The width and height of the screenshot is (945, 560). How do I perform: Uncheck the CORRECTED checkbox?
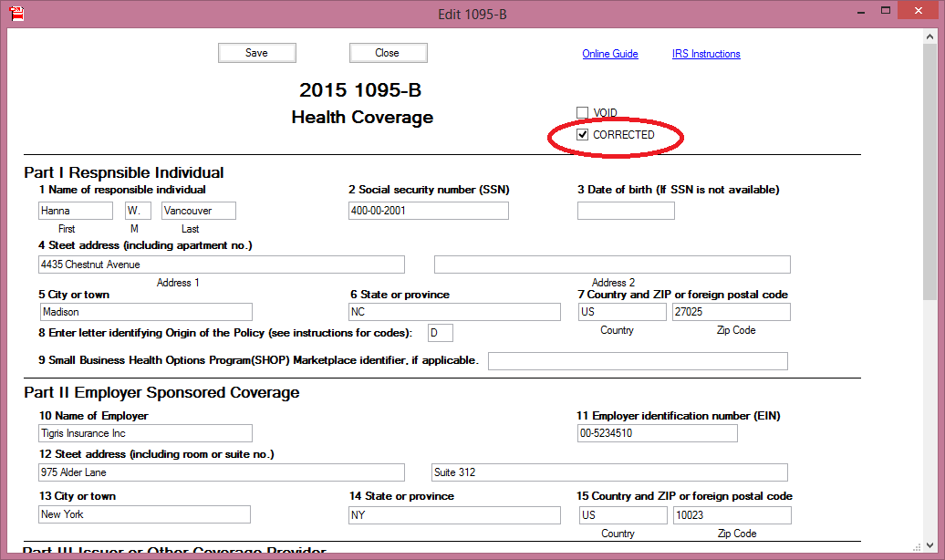tap(583, 135)
